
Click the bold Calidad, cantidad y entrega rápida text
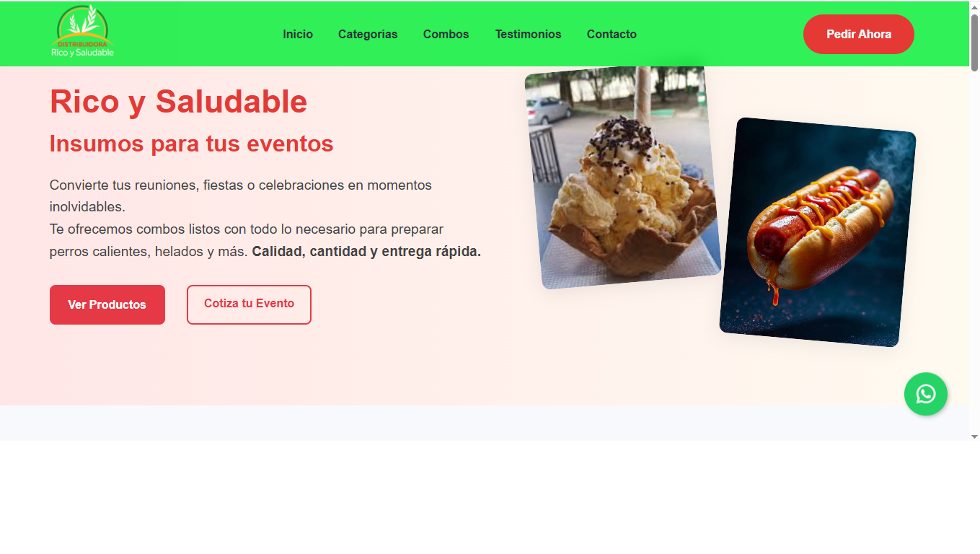tap(366, 252)
